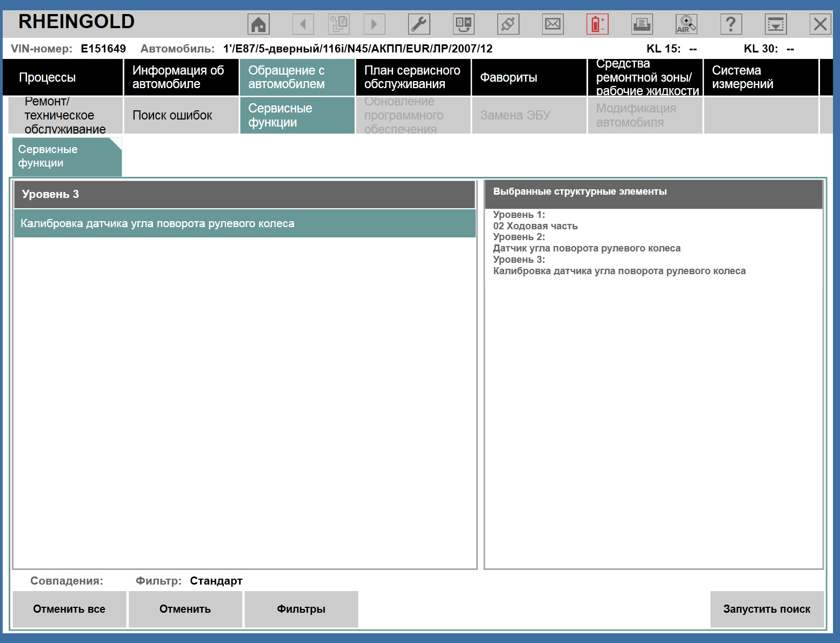Screen dimensions: 840x643
Task: Open the AIR search magnifier icon
Action: pyautogui.click(x=686, y=24)
